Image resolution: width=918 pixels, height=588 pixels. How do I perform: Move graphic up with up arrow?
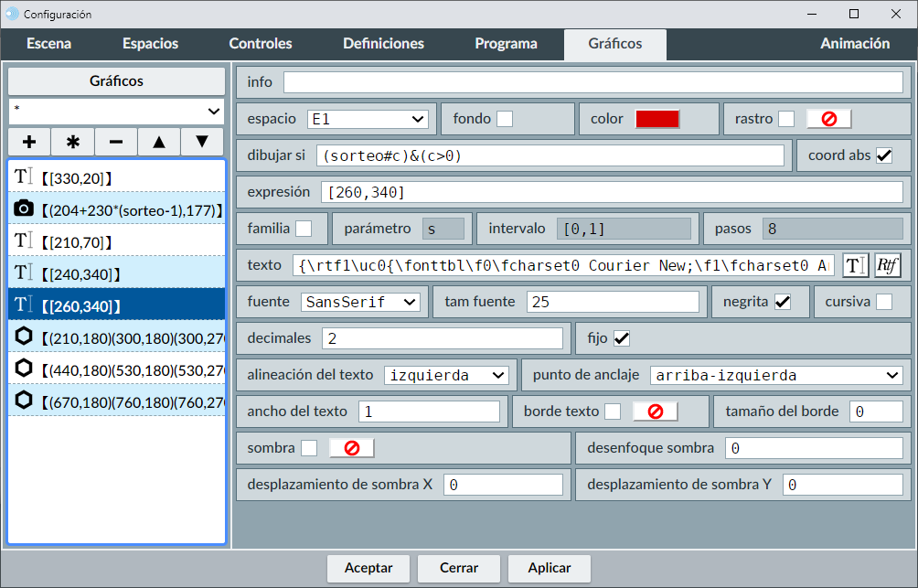159,142
